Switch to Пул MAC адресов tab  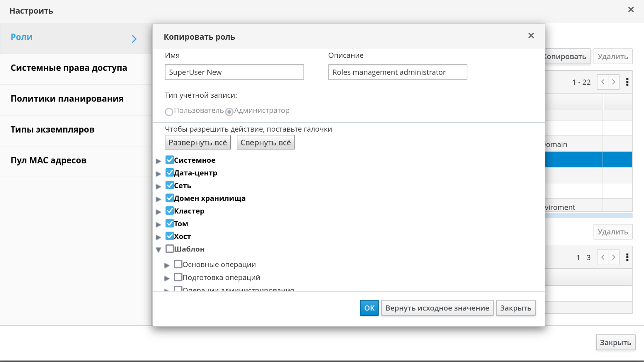click(48, 161)
